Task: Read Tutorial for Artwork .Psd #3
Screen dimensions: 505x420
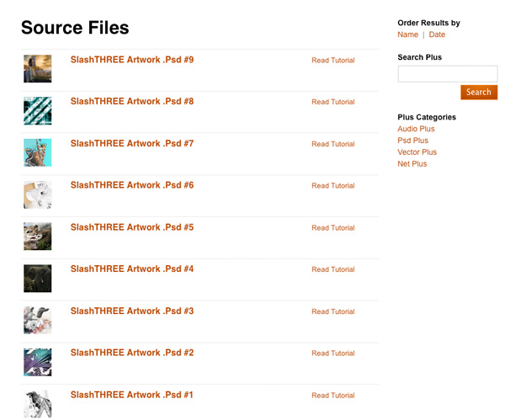Action: pos(333,311)
